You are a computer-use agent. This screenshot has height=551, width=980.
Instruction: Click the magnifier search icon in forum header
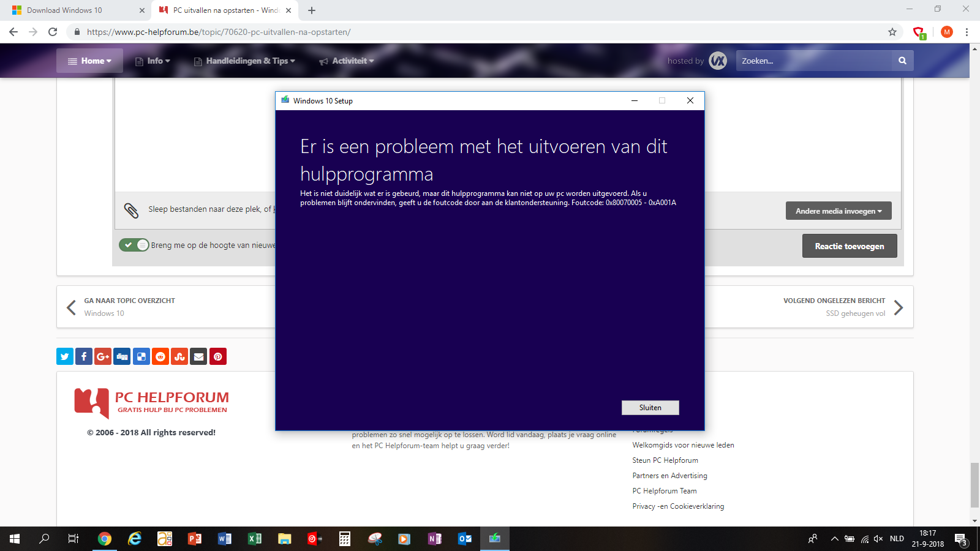click(x=902, y=61)
